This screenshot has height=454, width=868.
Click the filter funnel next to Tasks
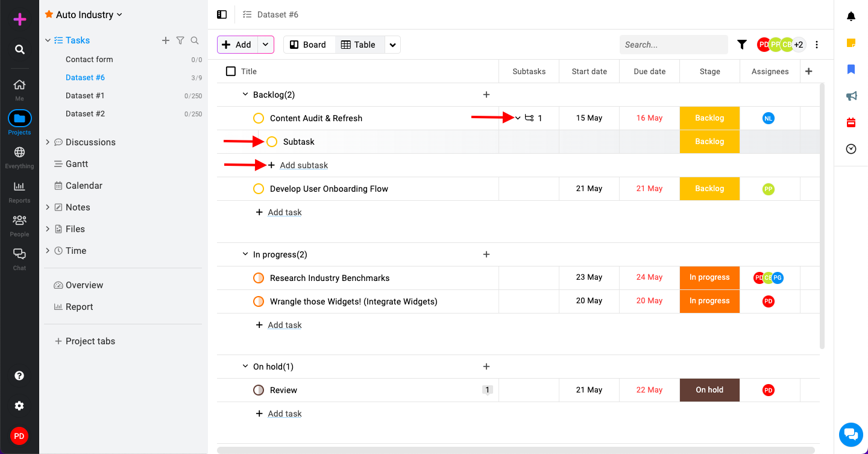(180, 40)
